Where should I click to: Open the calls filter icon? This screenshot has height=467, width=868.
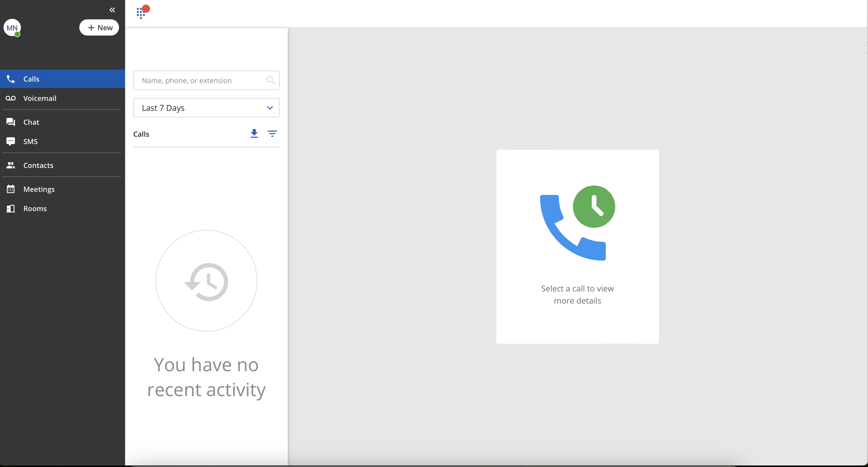pyautogui.click(x=272, y=134)
